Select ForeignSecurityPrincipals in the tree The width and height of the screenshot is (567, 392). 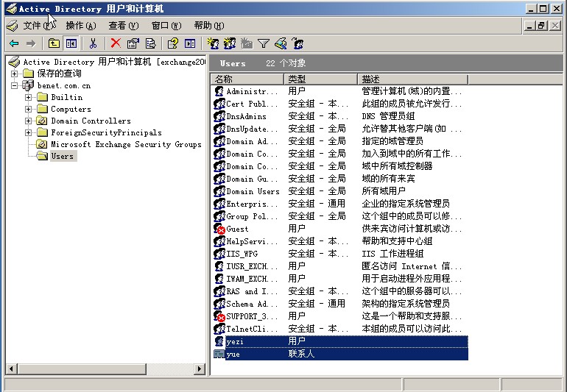click(x=106, y=132)
